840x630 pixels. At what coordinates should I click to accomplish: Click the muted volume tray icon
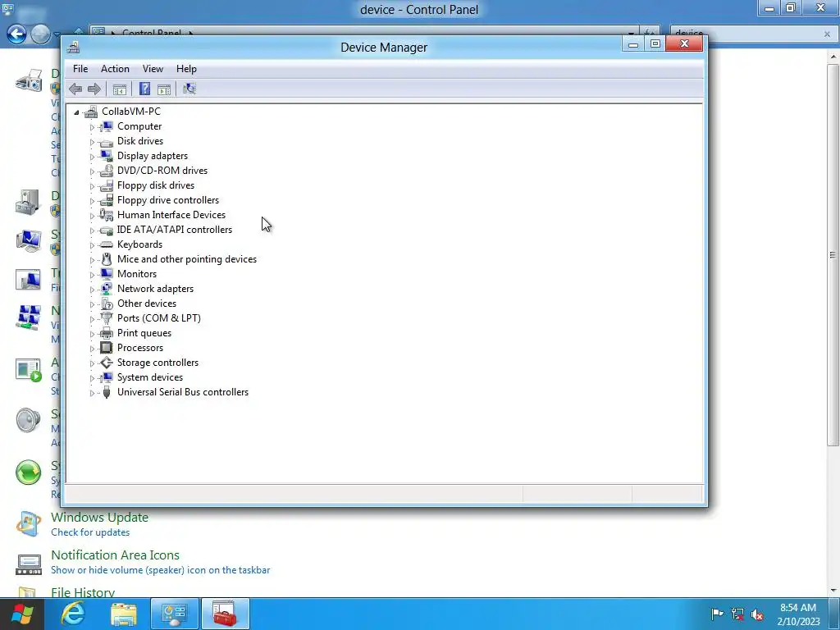757,614
